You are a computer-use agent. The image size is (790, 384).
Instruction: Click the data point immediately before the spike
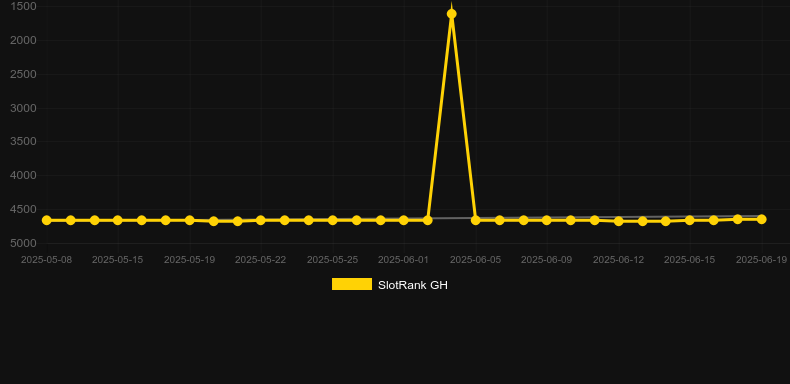[428, 220]
